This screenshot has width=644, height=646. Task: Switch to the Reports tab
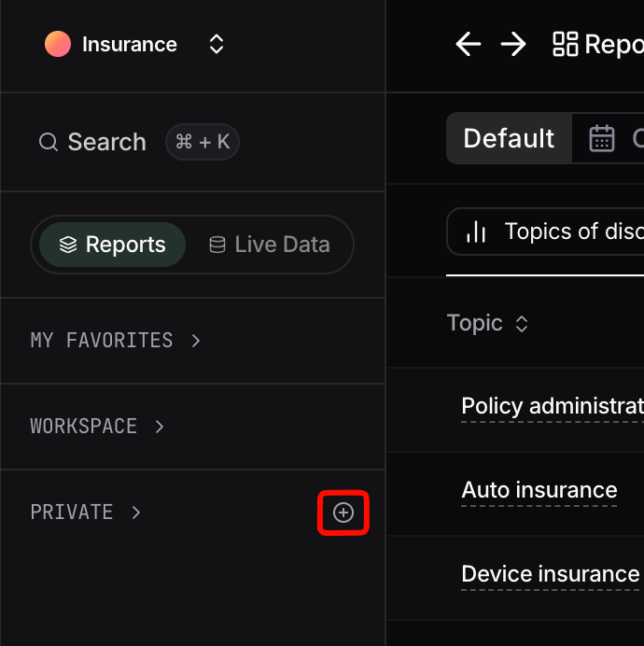click(113, 245)
